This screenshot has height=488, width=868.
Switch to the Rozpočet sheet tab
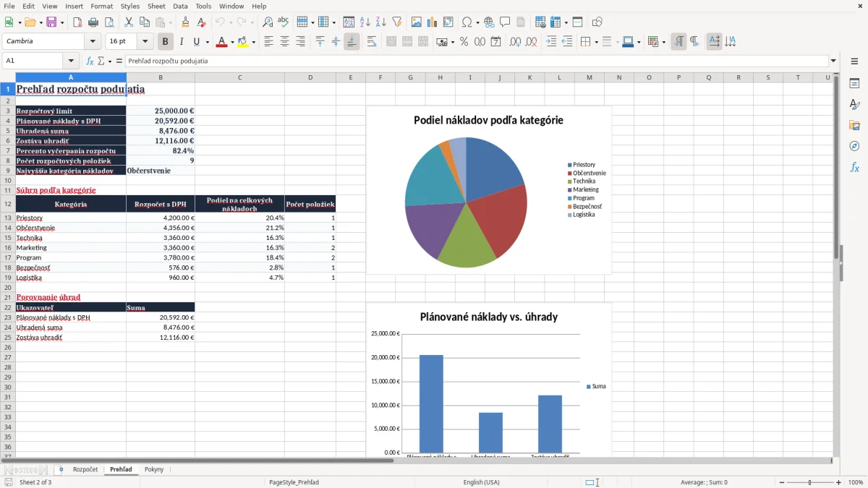point(85,469)
